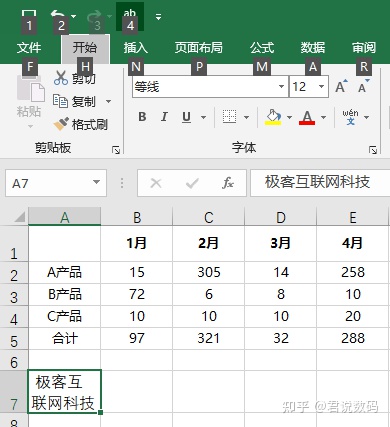The height and width of the screenshot is (427, 390).
Task: Click the Paste clipboard icon
Action: (31, 88)
